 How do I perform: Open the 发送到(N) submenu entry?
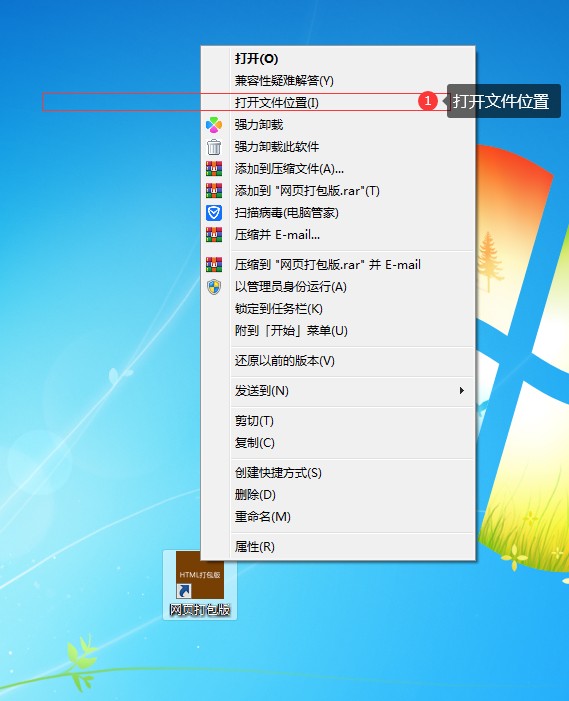338,391
